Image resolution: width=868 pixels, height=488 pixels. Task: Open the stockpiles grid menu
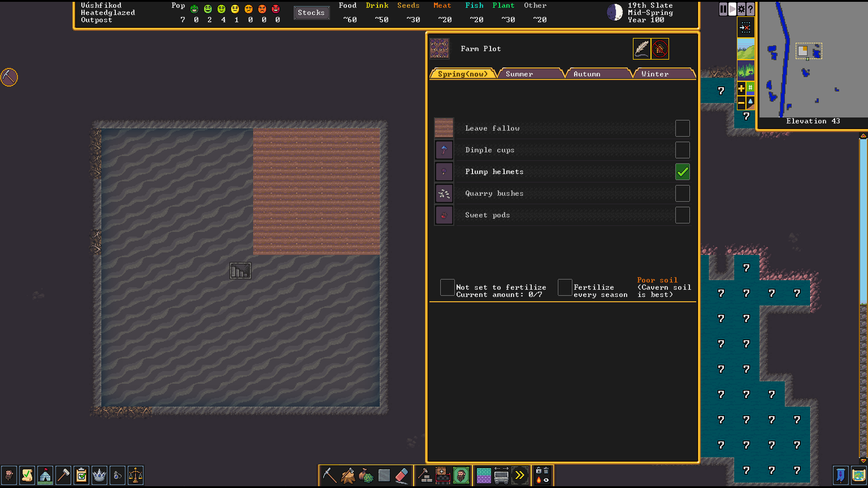[x=483, y=475]
